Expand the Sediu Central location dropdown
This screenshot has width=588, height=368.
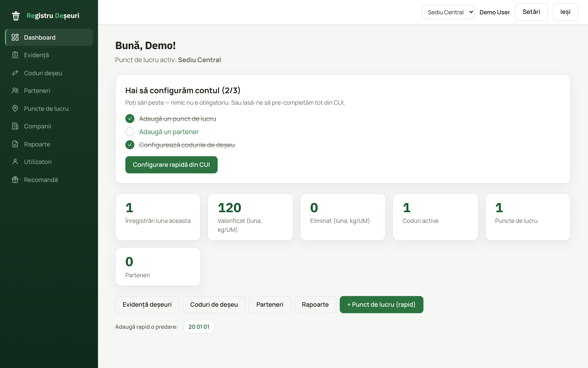[x=448, y=12]
